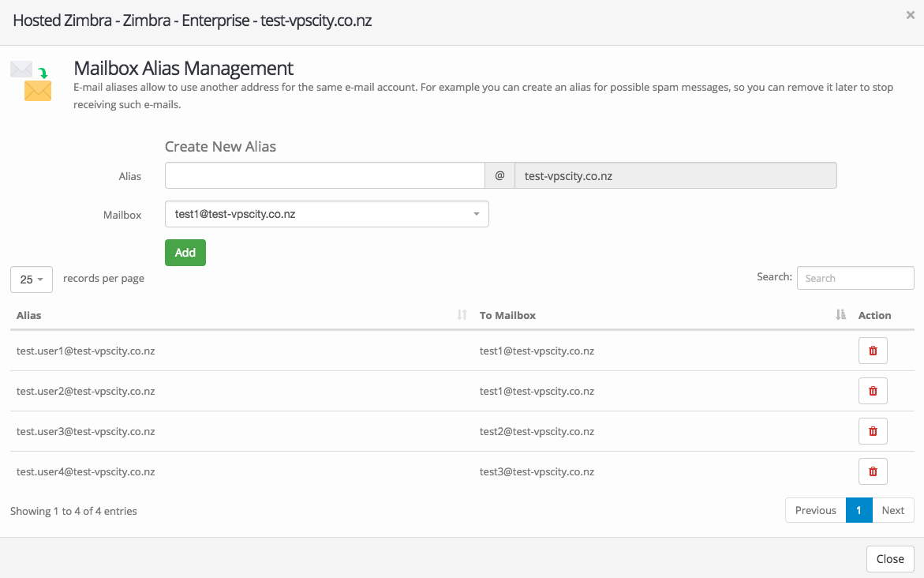Expand the records per page dropdown
The image size is (924, 578).
tap(32, 280)
